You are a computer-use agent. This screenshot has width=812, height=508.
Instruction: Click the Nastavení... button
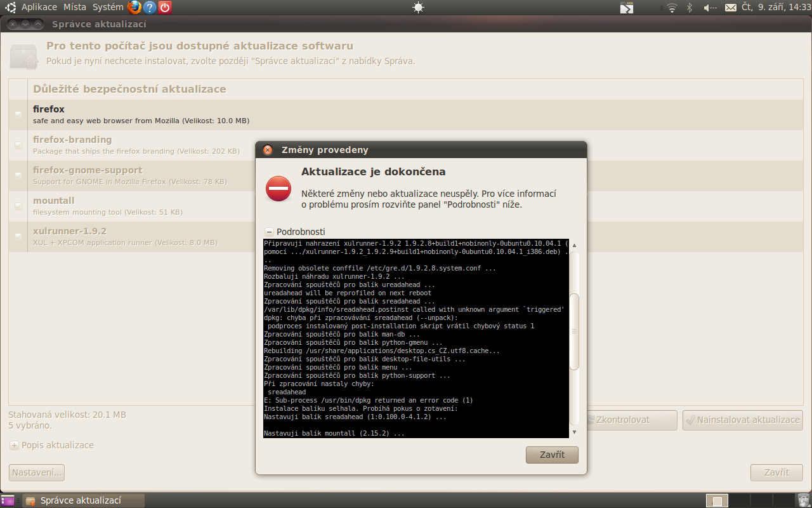37,472
